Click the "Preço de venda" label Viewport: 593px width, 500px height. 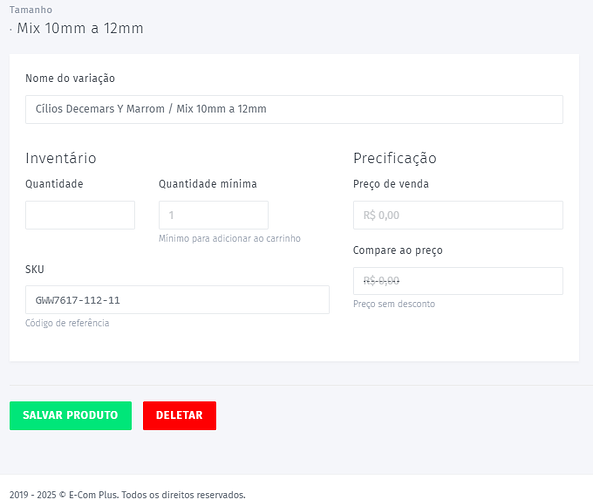click(x=391, y=184)
